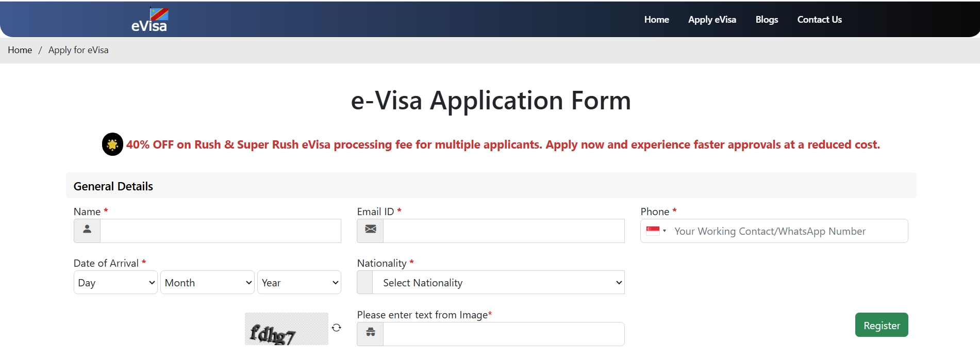Click the blank flag box beside Nationality
The image size is (980, 357).
[x=365, y=283]
